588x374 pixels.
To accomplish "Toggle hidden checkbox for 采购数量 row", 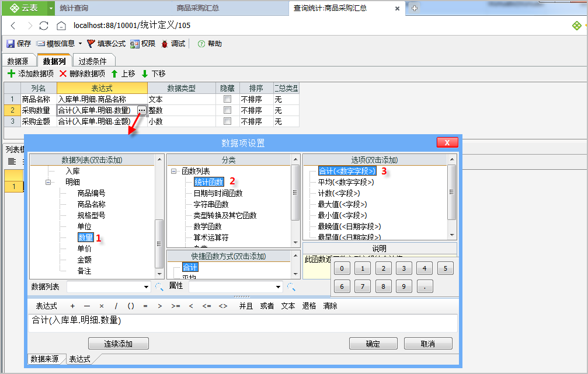I will click(x=227, y=110).
